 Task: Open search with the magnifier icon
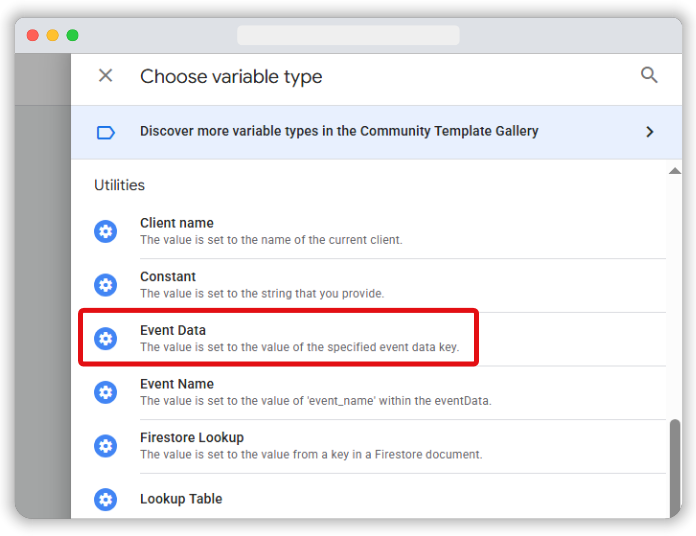point(649,75)
